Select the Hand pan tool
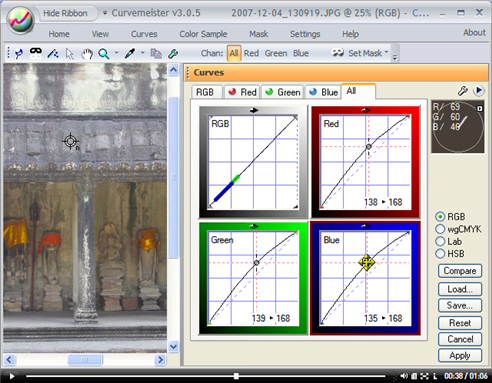492x383 pixels. (87, 54)
